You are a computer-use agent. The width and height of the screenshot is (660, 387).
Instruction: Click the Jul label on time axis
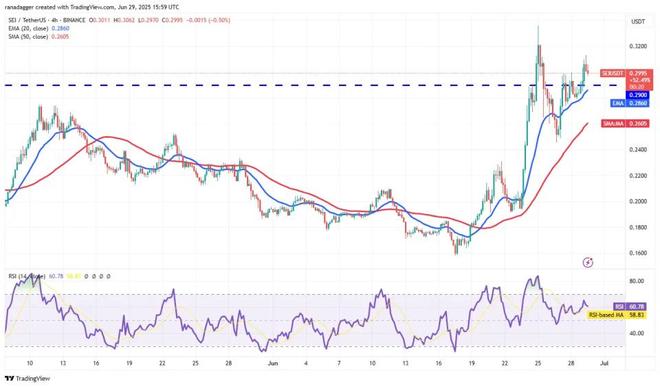pos(604,363)
